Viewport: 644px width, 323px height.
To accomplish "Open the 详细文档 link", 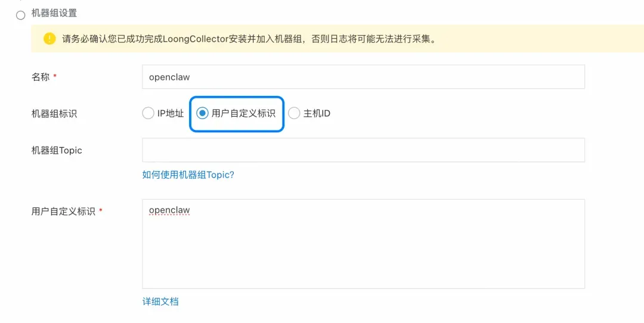I will 160,302.
